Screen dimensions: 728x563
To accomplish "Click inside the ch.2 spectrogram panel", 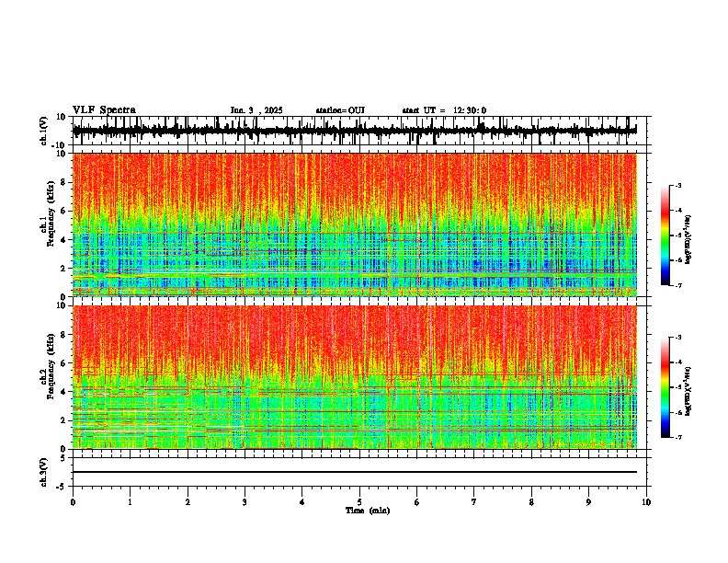I will pyautogui.click(x=355, y=377).
